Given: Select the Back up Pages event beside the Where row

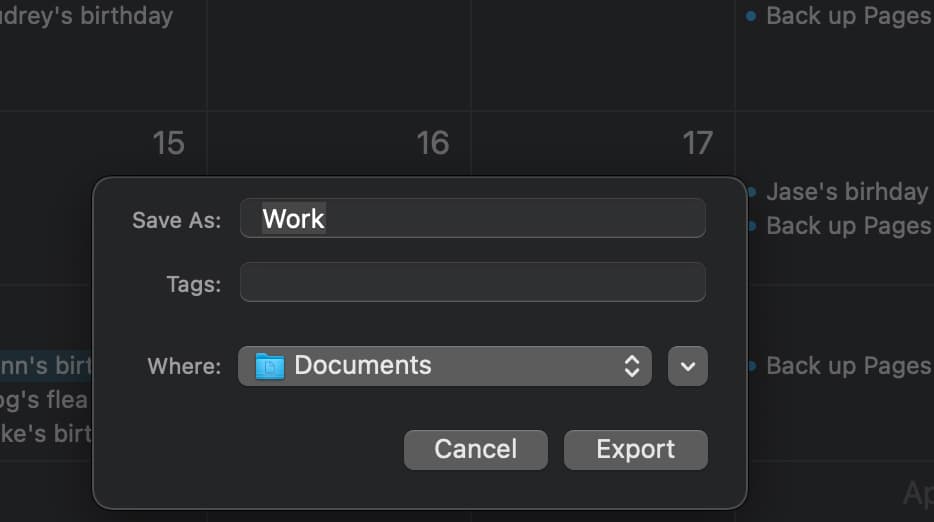Looking at the screenshot, I should coord(848,366).
